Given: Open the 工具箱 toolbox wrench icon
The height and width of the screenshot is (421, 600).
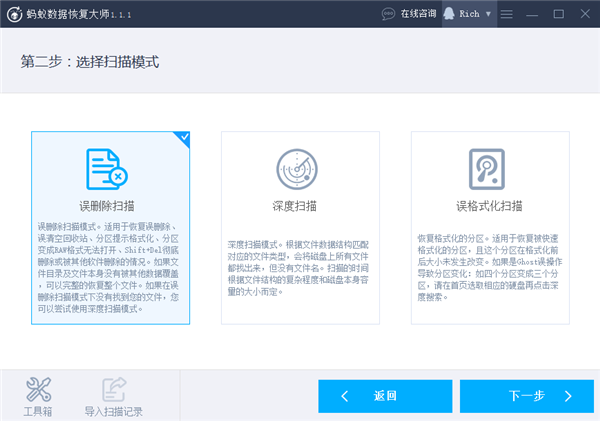Looking at the screenshot, I should (x=38, y=389).
